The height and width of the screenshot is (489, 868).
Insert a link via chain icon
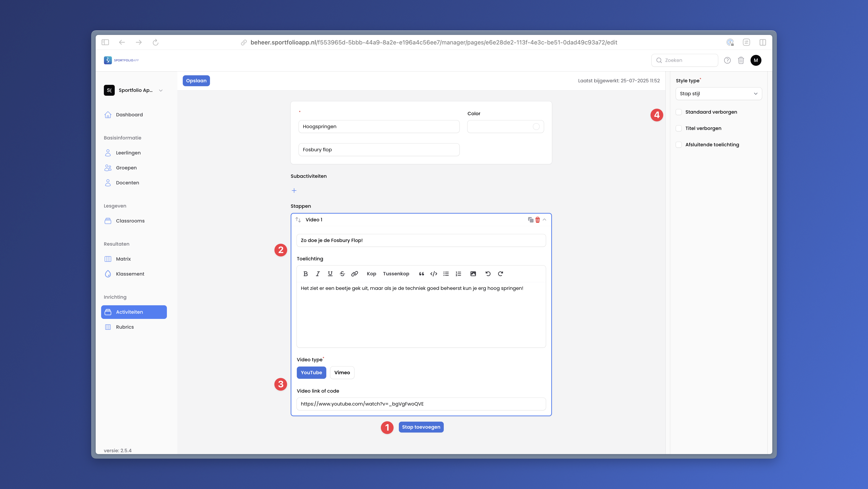click(354, 274)
